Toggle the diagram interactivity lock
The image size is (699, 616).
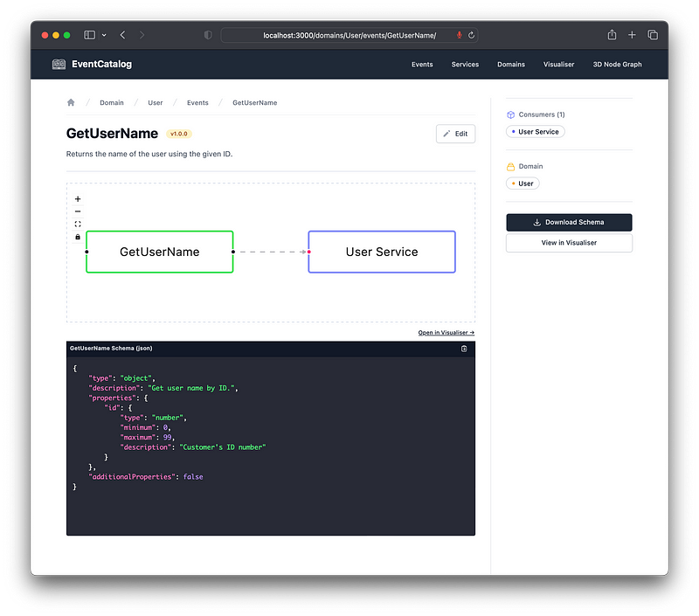point(78,237)
